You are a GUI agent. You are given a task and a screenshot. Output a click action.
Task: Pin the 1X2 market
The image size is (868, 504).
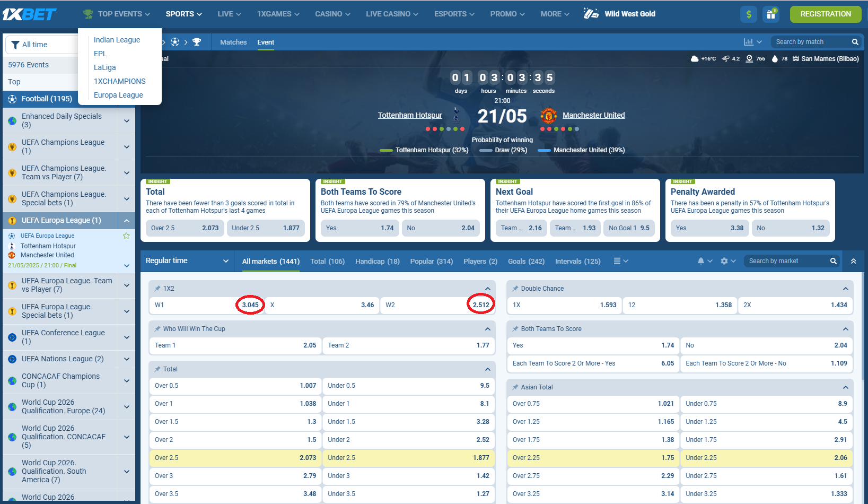click(x=157, y=289)
